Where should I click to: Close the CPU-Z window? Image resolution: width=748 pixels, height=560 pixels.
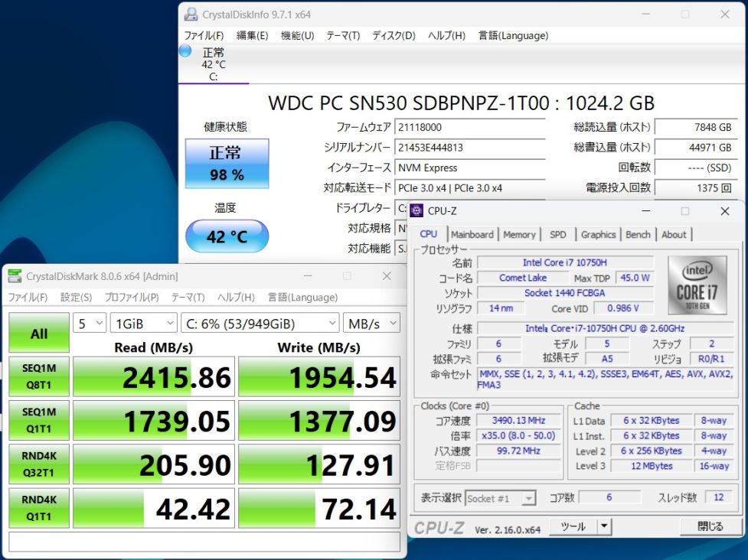click(724, 210)
